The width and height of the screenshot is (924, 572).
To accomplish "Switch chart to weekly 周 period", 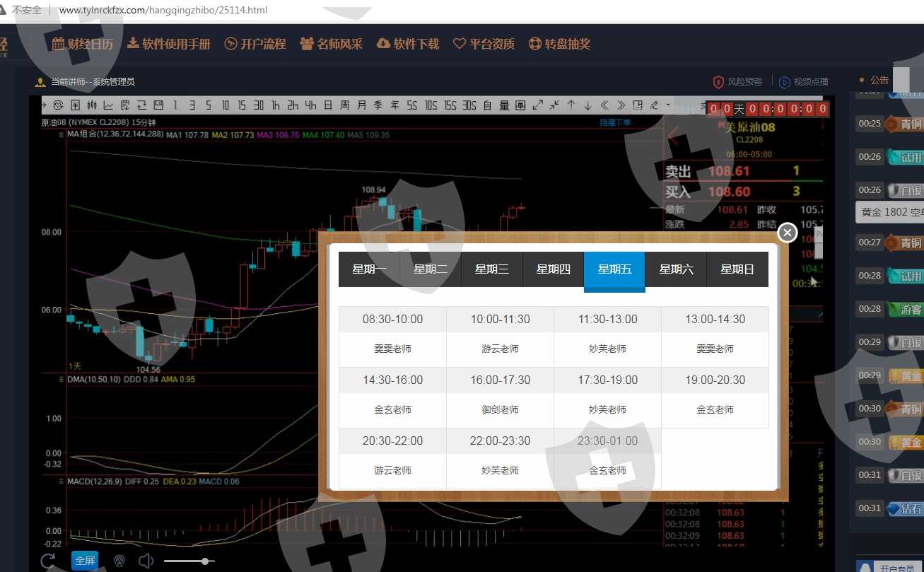I will coord(344,105).
